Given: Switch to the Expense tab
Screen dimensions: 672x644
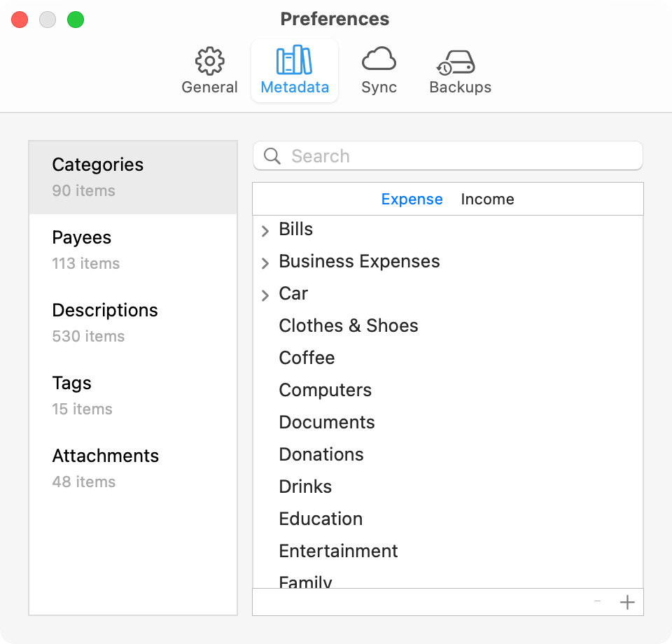Looking at the screenshot, I should [x=412, y=199].
